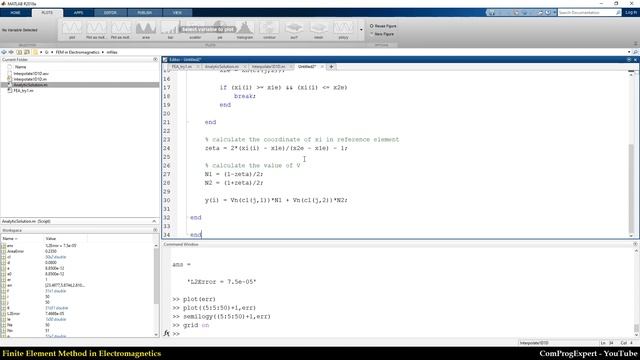Click line number 24 in editor gutter
This screenshot has height=360, width=640.
[167, 148]
